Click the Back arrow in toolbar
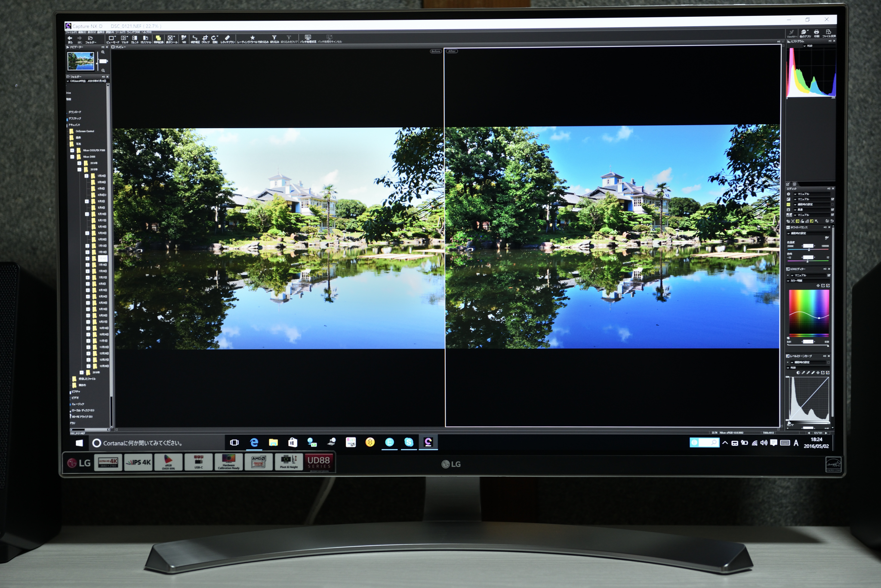The width and height of the screenshot is (881, 588). click(x=70, y=38)
